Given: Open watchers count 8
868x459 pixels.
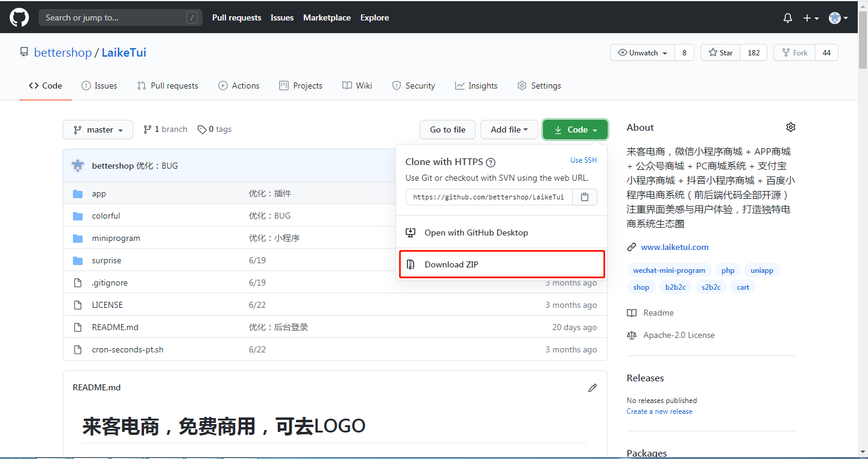Looking at the screenshot, I should pos(684,52).
